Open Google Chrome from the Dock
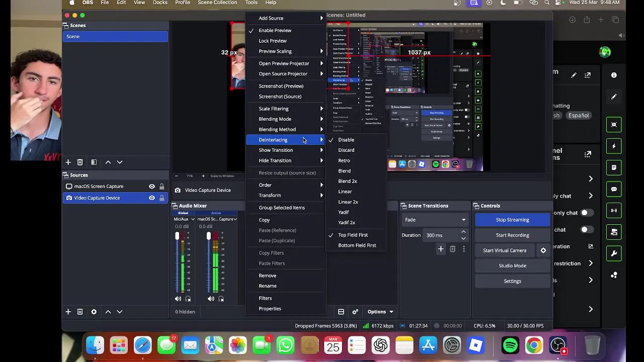The image size is (644, 362). [x=534, y=345]
